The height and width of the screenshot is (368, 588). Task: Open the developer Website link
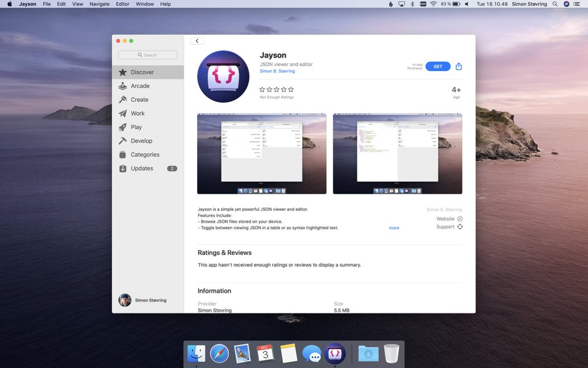click(x=445, y=219)
